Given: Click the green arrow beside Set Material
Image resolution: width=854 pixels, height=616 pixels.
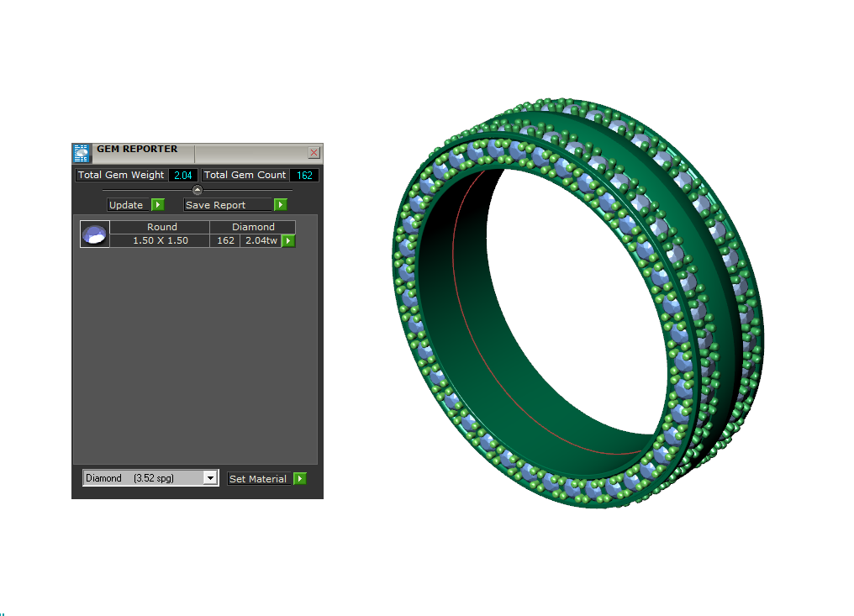Looking at the screenshot, I should pyautogui.click(x=300, y=478).
